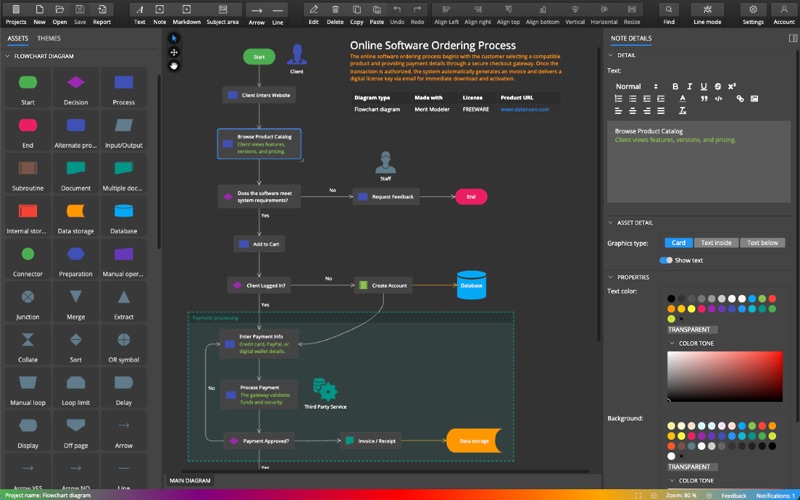Pick the Database cylinder asset

point(123,211)
